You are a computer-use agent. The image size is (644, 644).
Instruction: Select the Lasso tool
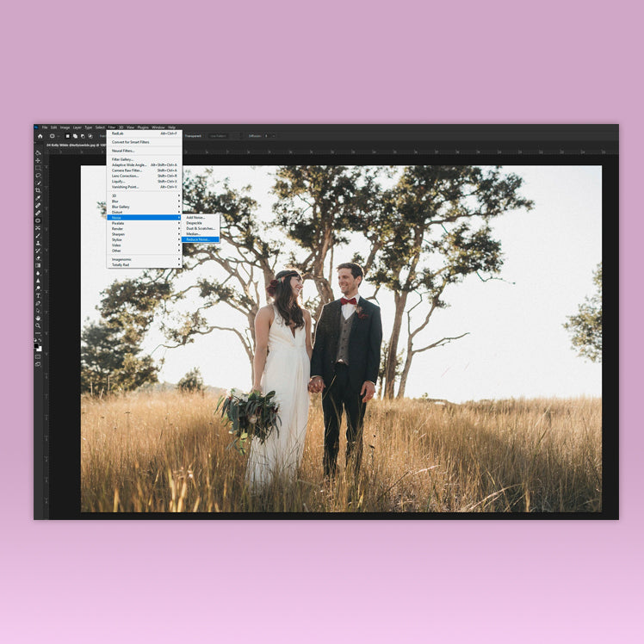[x=38, y=175]
